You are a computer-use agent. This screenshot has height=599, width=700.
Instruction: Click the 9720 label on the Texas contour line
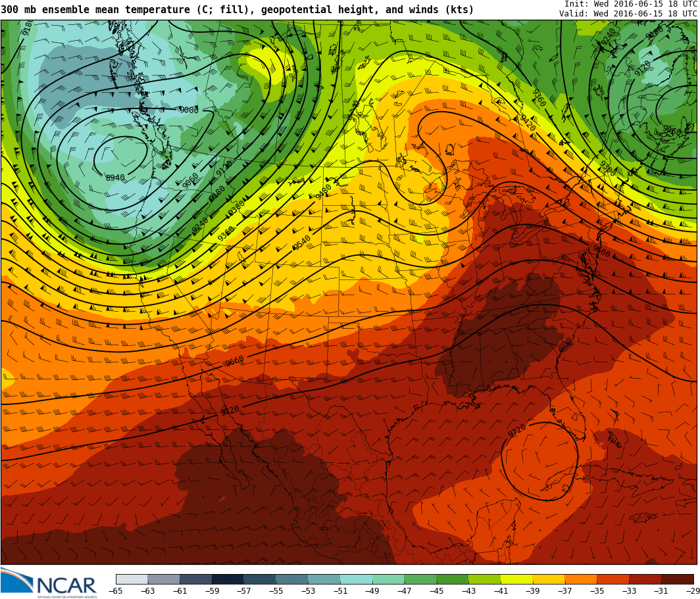tap(230, 410)
